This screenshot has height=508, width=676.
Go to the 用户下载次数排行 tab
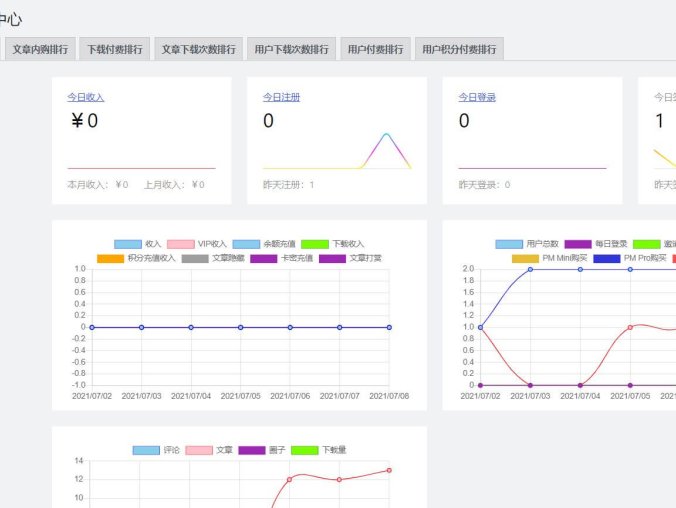(291, 49)
